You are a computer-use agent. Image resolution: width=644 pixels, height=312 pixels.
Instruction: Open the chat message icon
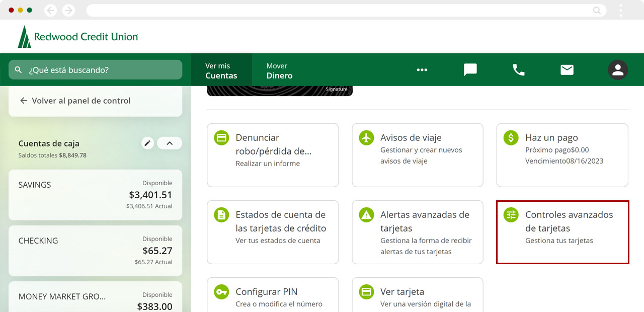(470, 70)
